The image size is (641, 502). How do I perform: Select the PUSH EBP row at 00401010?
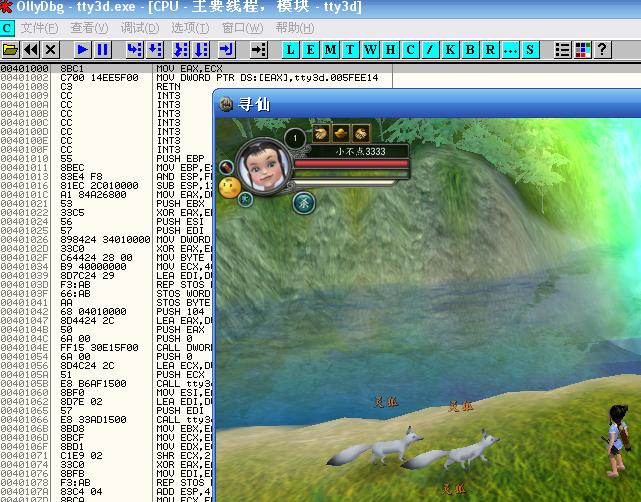(x=106, y=159)
